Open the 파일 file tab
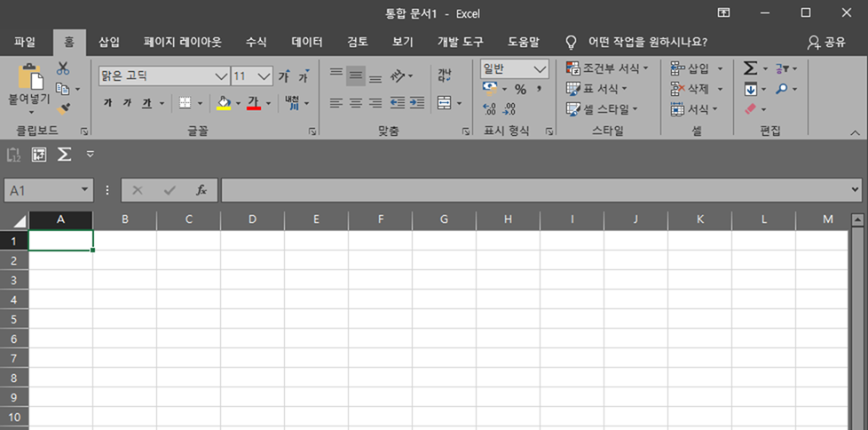The height and width of the screenshot is (430, 868). tap(24, 42)
